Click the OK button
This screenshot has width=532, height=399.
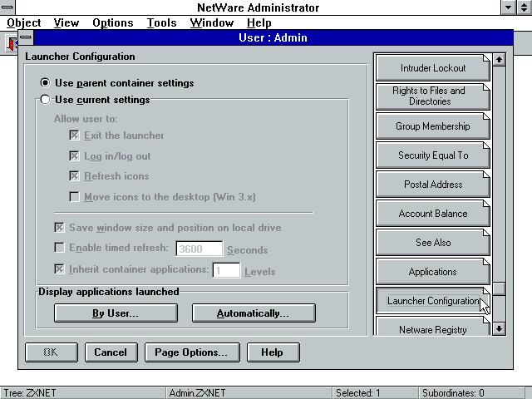[x=52, y=352]
